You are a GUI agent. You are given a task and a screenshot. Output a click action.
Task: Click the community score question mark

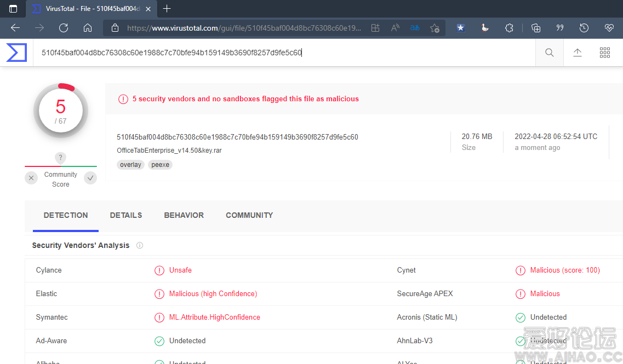(x=61, y=158)
